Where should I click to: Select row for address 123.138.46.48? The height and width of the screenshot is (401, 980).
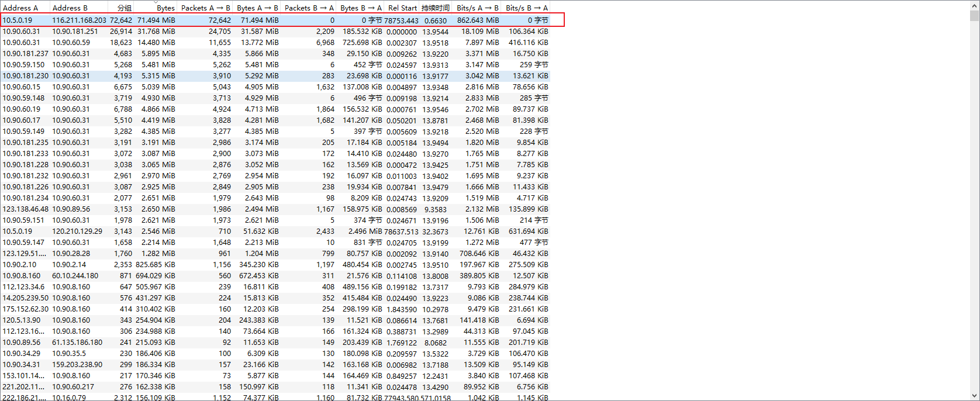[25, 209]
